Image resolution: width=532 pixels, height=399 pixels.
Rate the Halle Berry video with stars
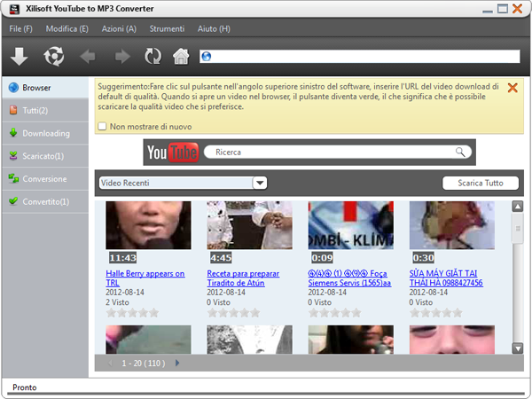click(132, 312)
